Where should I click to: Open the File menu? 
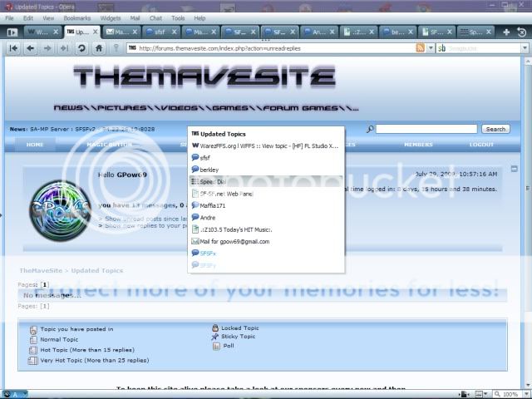(9, 18)
